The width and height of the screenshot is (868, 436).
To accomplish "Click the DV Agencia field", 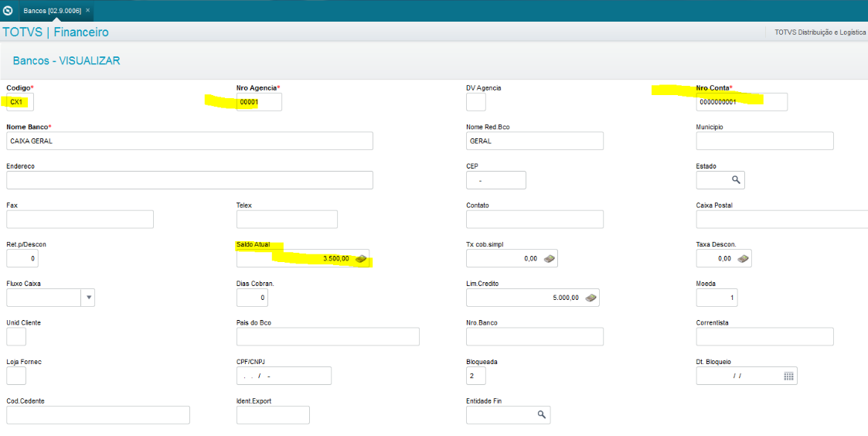I will pyautogui.click(x=476, y=102).
